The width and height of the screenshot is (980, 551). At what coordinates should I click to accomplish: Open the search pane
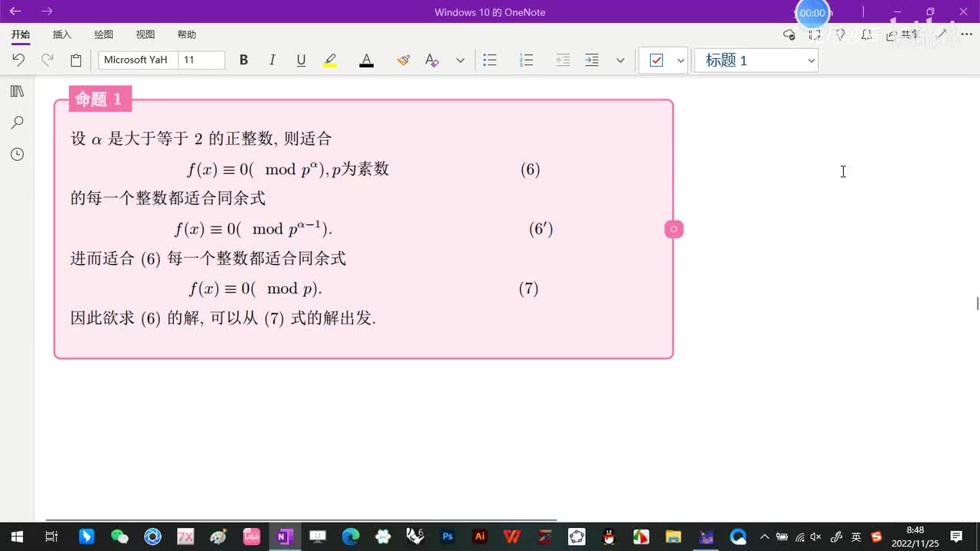(17, 122)
